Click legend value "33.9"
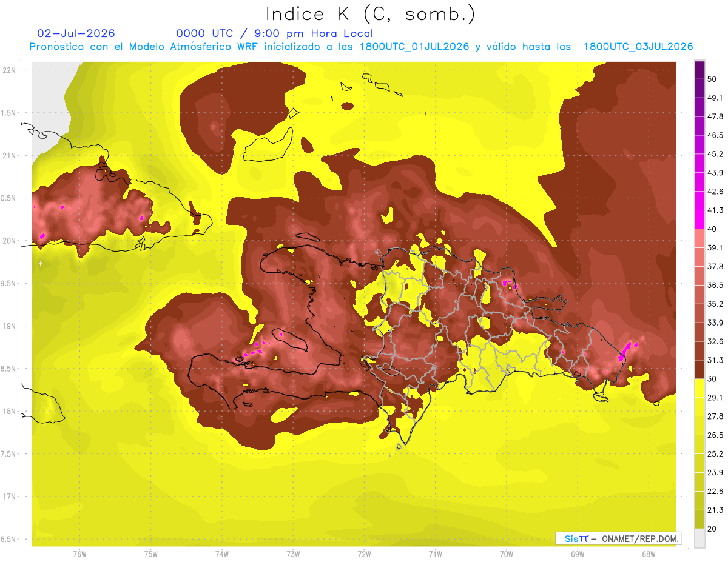This screenshot has width=728, height=562. (715, 323)
